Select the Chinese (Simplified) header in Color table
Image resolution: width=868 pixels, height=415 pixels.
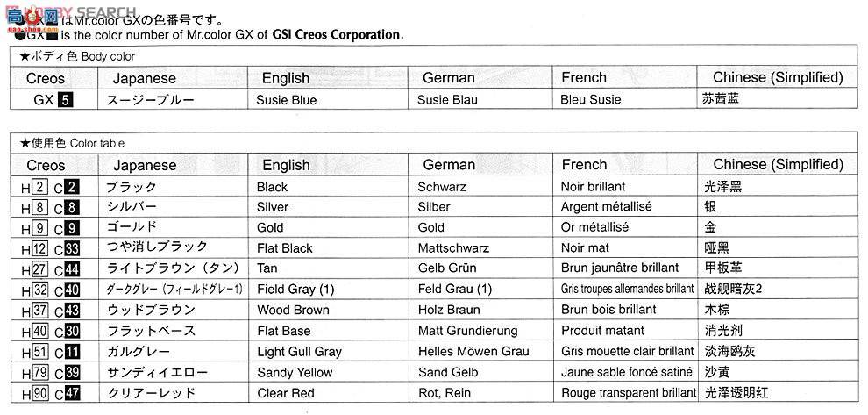point(779,165)
